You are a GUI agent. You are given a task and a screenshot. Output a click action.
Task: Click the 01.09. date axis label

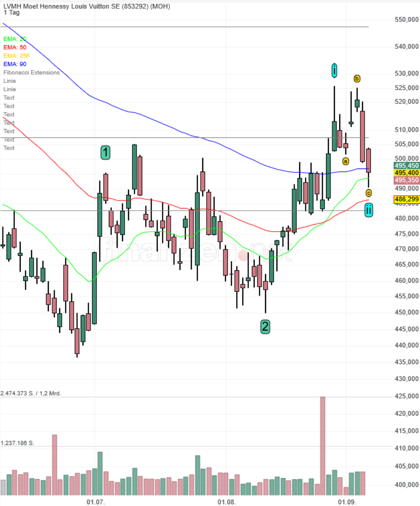click(346, 501)
